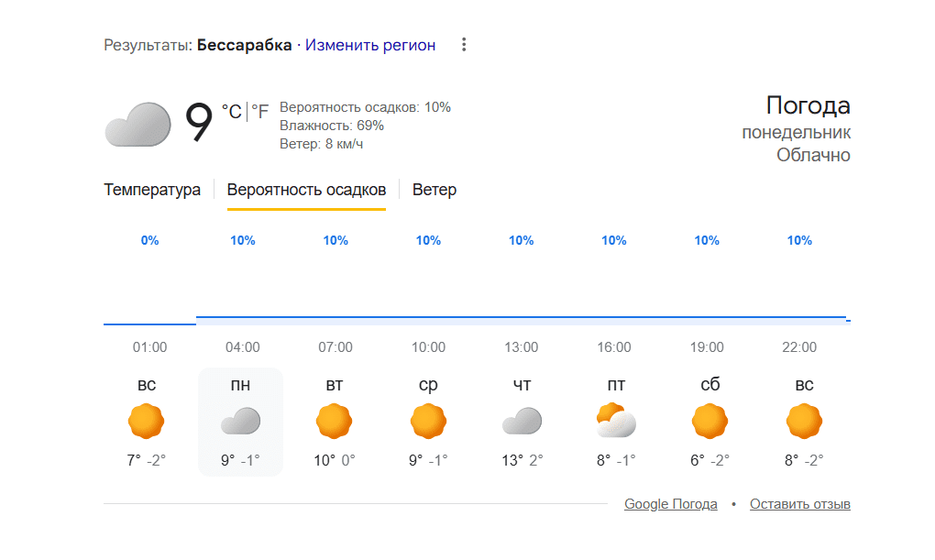Click Wednesday's sunny forecast icon
935x560 pixels.
428,422
